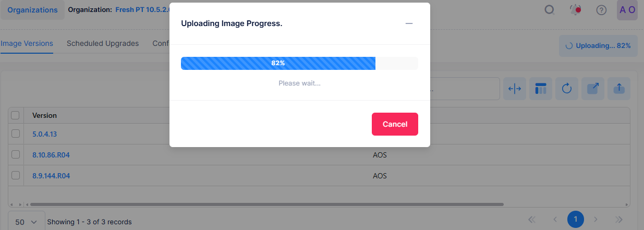Expand the 50 page size dropdown
The width and height of the screenshot is (644, 230).
coord(27,222)
